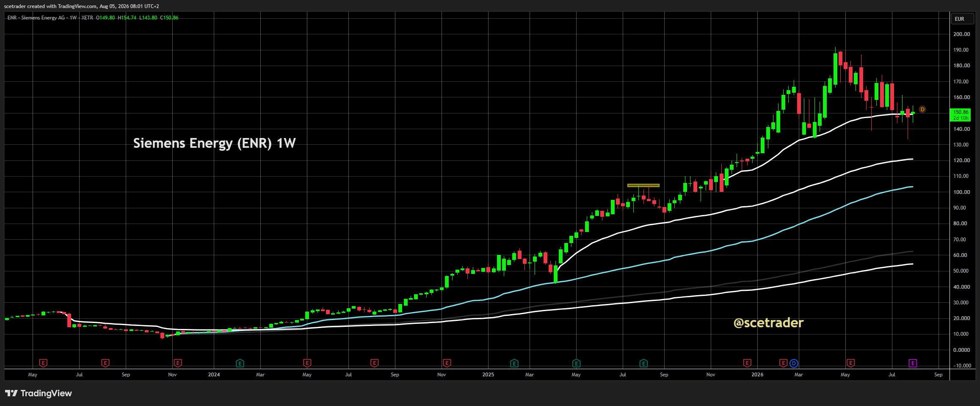Screen dimensions: 980x406
Task: Click the low value L143.80 in the legend
Action: 148,18
